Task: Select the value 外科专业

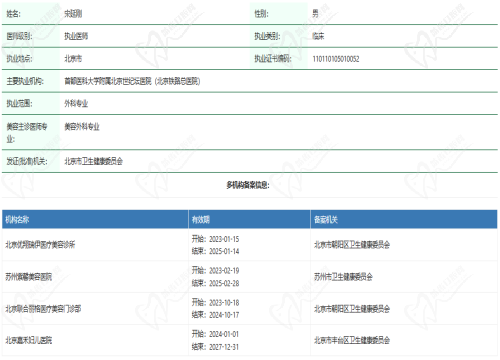Action: click(76, 103)
